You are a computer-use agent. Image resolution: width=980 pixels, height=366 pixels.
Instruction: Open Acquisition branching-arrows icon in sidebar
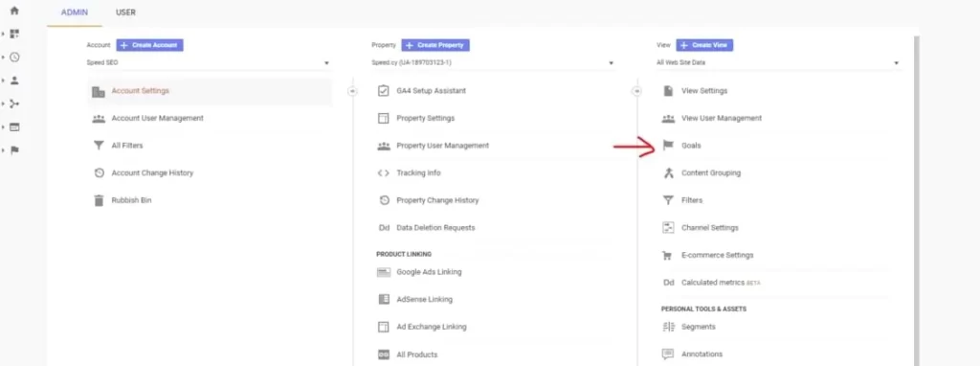pyautogui.click(x=14, y=103)
